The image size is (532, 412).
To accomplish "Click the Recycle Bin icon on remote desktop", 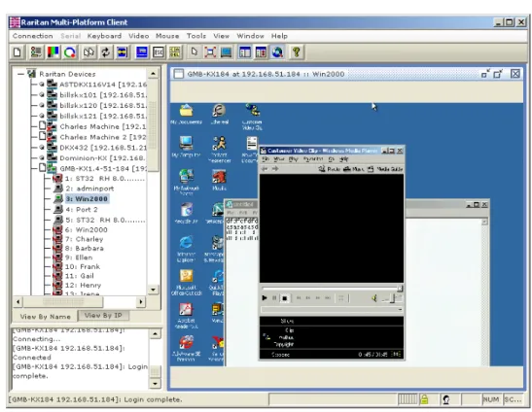I will [186, 213].
